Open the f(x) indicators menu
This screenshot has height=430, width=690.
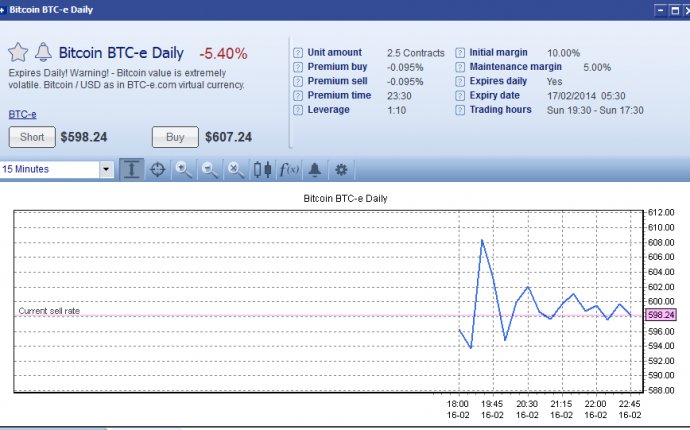[x=289, y=169]
